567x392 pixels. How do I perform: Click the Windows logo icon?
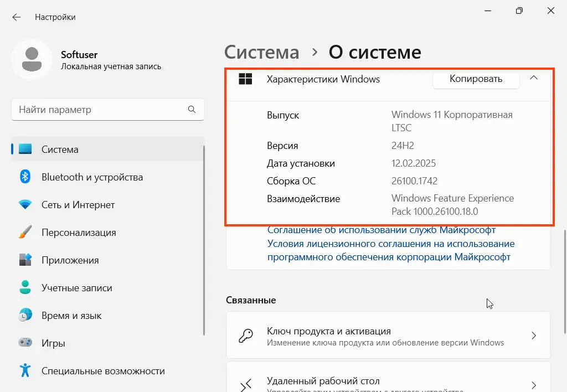click(x=245, y=79)
